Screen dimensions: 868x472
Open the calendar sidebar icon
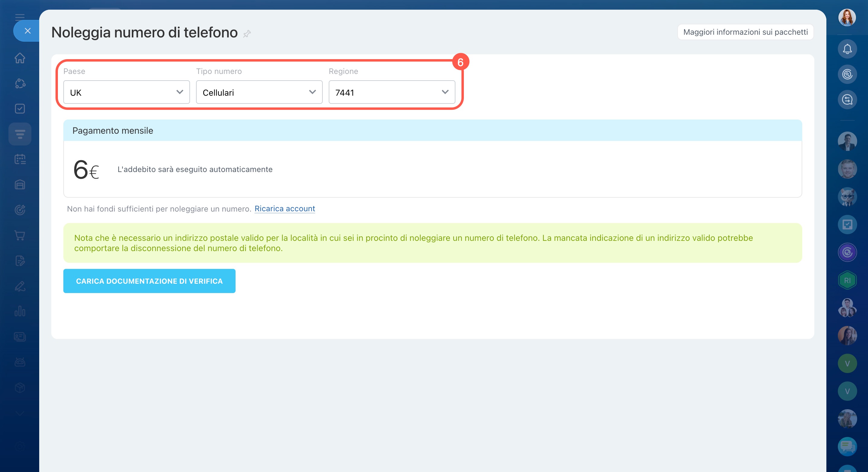tap(20, 159)
